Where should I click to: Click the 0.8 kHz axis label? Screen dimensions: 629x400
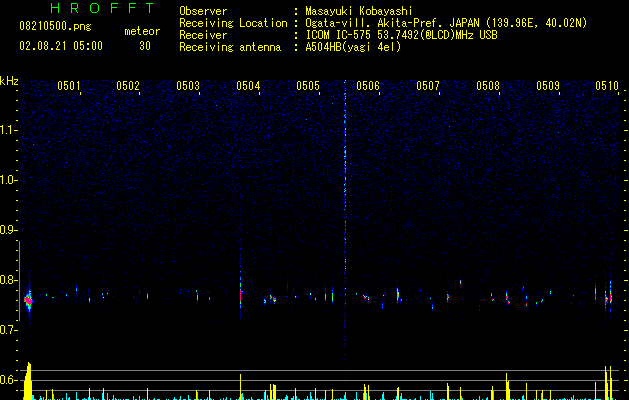tap(8, 280)
